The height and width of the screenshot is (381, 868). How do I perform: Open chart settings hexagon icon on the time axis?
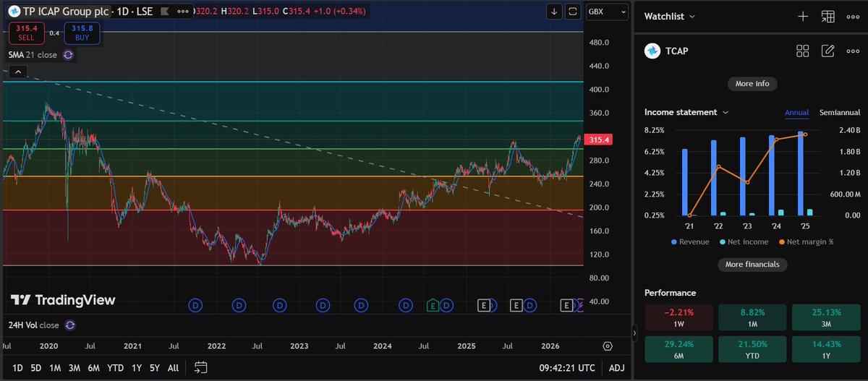coord(607,346)
